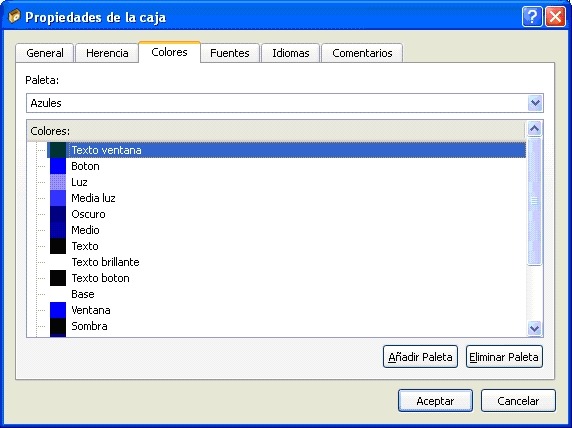572x428 pixels.
Task: Click the Medio color swatch
Action: [58, 230]
